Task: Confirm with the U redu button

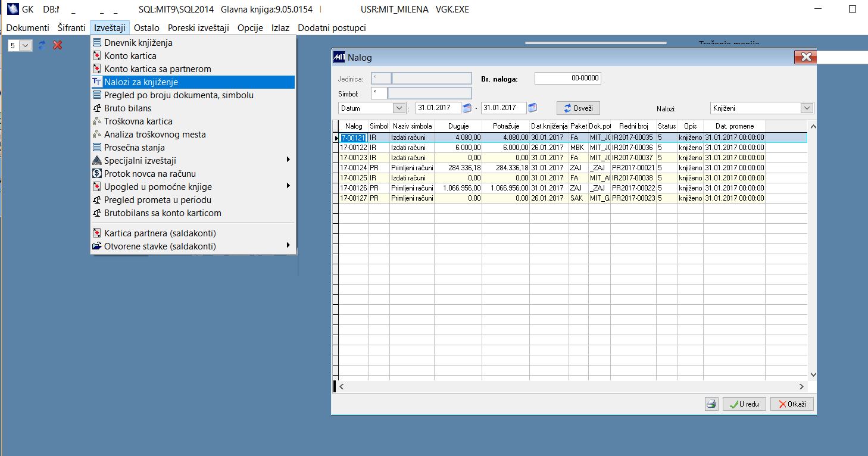Action: coord(744,404)
